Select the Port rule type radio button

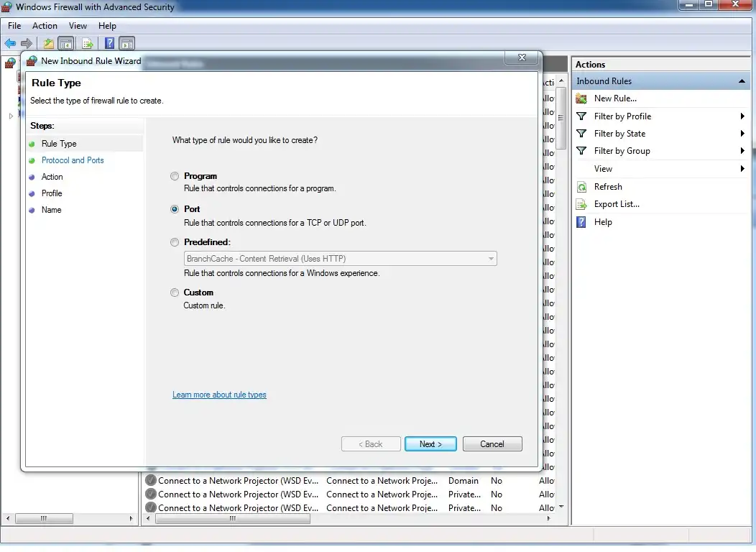click(175, 208)
